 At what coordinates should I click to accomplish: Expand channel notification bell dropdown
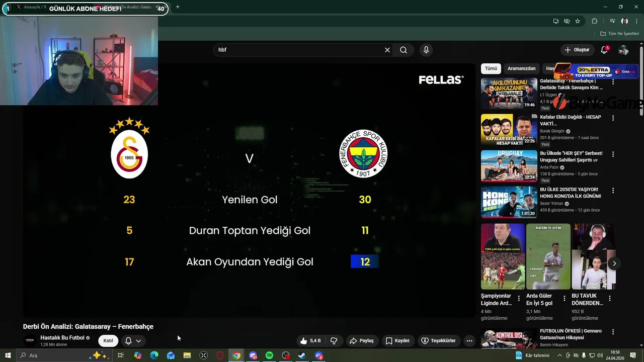tap(133, 341)
